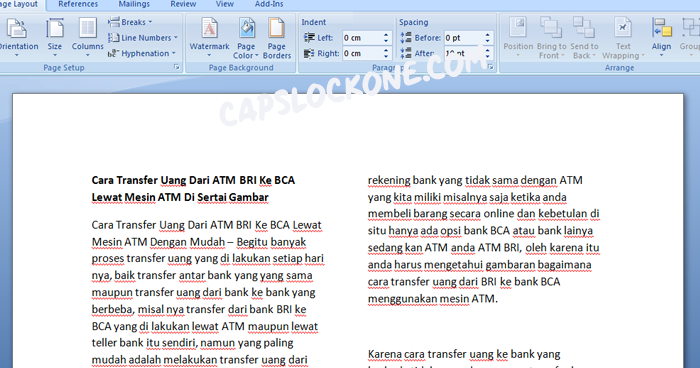Open Page Borders dialog

click(277, 38)
